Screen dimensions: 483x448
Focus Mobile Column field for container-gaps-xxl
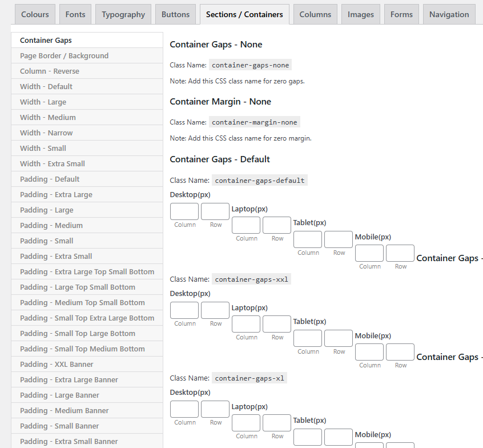point(369,352)
